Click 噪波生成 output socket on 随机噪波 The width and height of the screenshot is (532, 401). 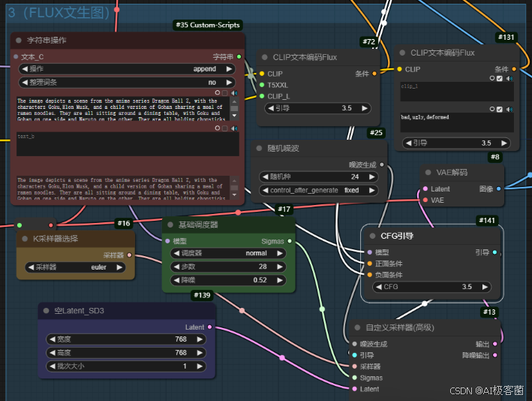pos(382,164)
